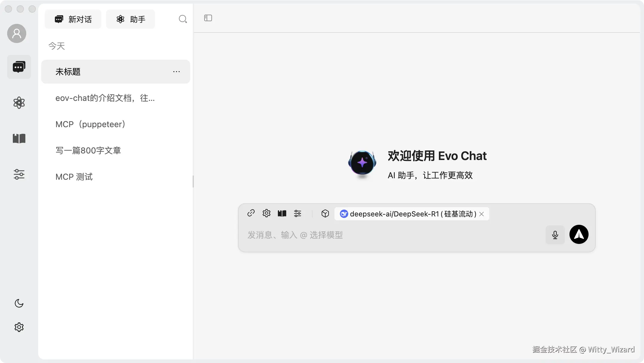Remove the DeepSeek-R1 model tag
644x363 pixels.
[x=481, y=214]
